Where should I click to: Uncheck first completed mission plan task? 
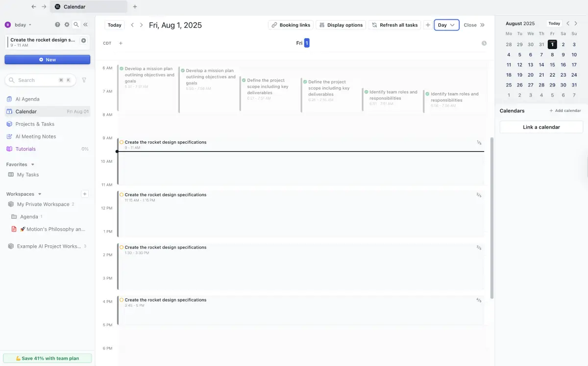click(122, 69)
